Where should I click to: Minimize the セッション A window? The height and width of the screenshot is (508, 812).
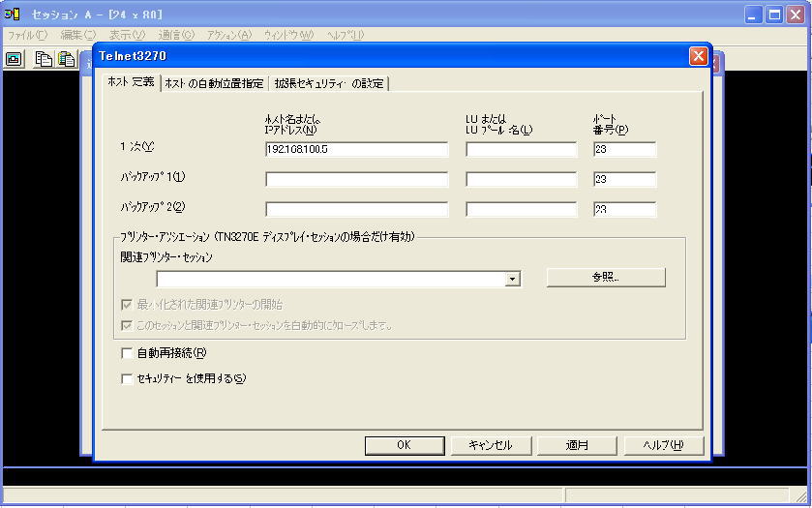click(x=754, y=15)
